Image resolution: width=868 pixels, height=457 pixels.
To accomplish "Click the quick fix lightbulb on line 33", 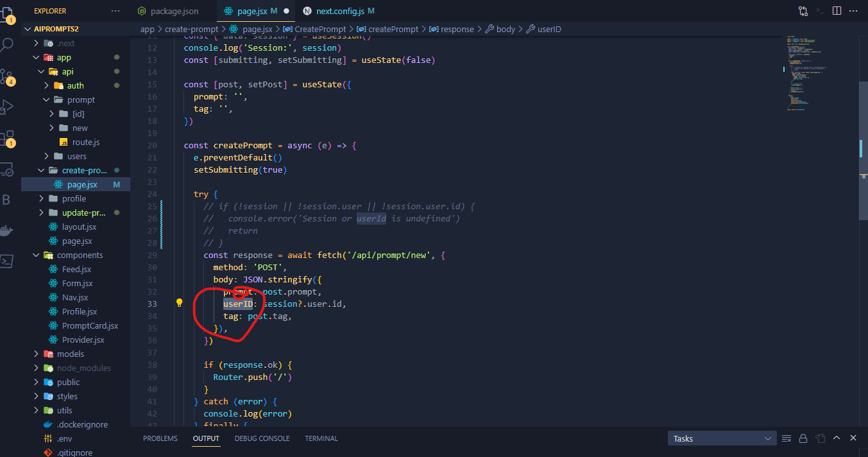I will click(x=179, y=302).
